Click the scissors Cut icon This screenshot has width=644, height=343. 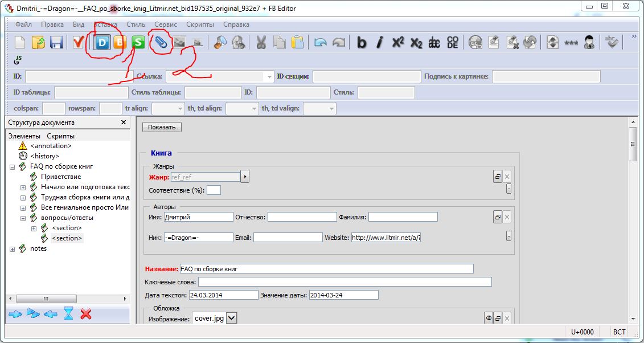click(261, 43)
